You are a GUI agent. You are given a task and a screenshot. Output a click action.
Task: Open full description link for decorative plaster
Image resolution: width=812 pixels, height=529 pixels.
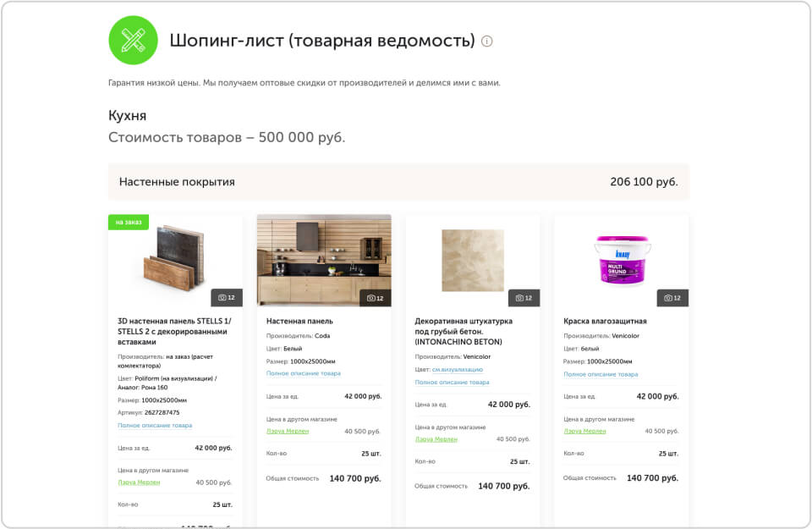(x=452, y=382)
